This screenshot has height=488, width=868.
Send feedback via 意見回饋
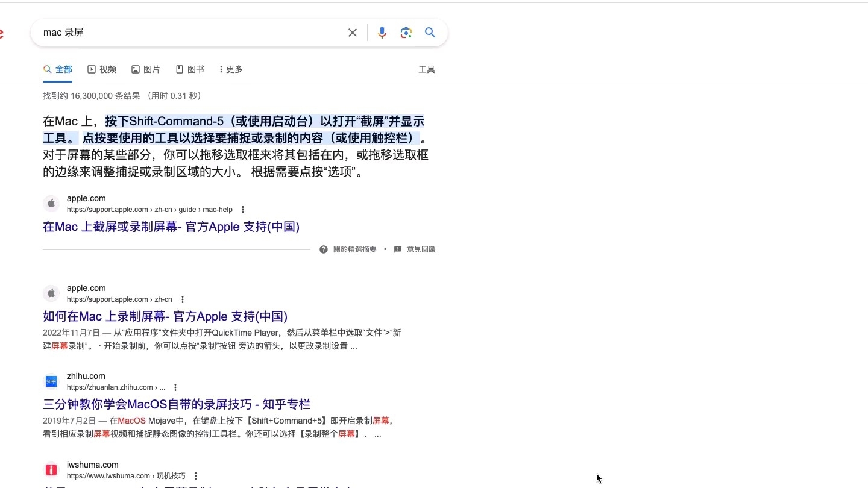click(421, 249)
